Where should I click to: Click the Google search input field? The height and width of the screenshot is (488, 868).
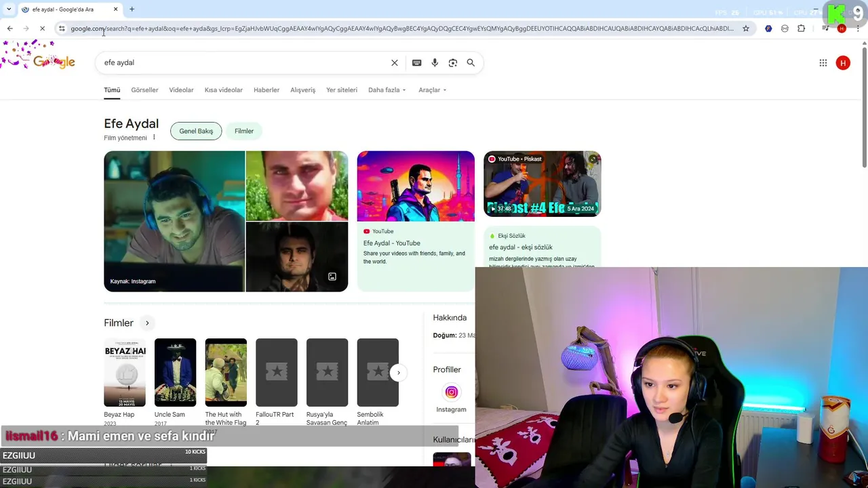(x=244, y=62)
